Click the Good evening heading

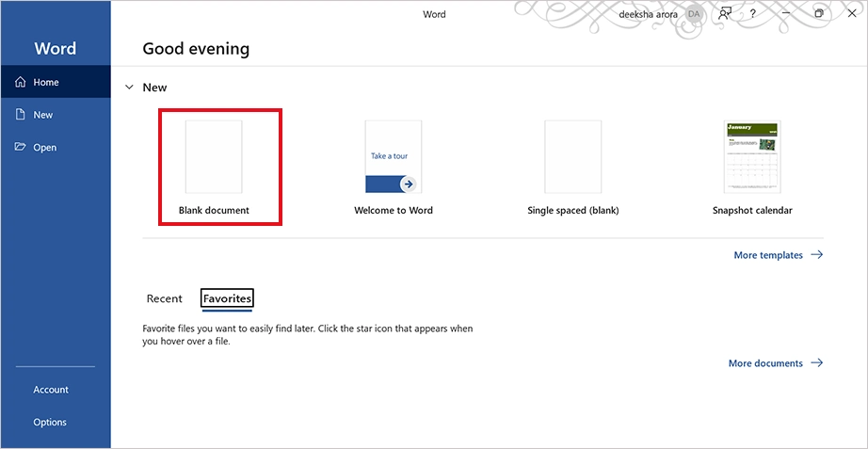click(196, 49)
